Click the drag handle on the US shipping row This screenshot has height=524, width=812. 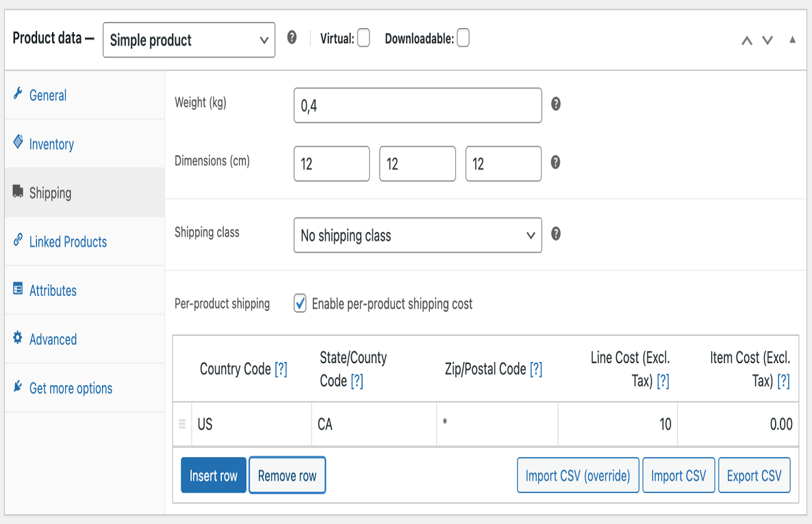tap(181, 423)
